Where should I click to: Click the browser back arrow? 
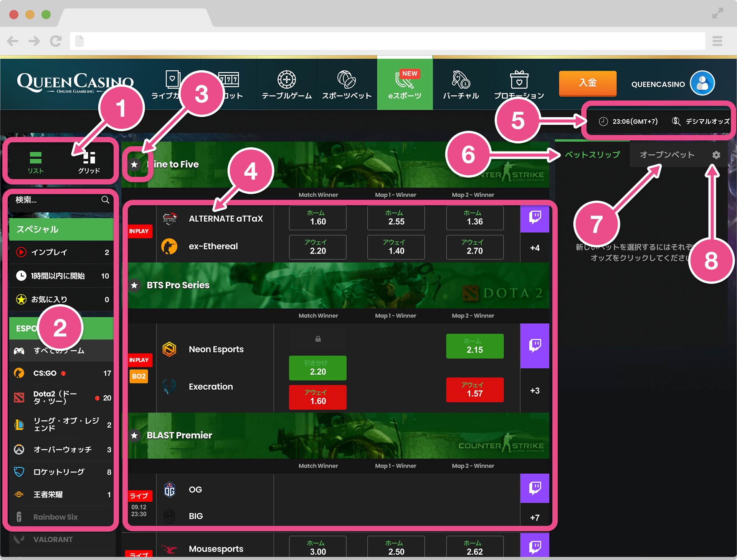13,41
